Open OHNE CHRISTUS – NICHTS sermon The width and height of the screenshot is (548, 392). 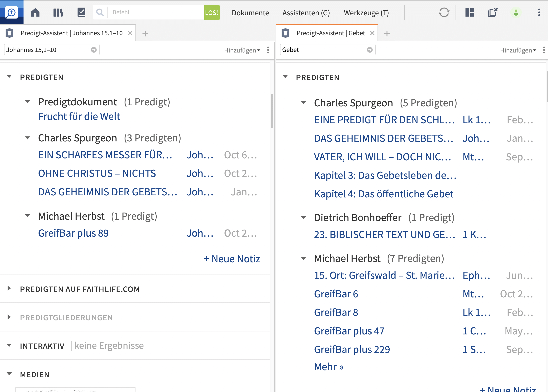(97, 173)
